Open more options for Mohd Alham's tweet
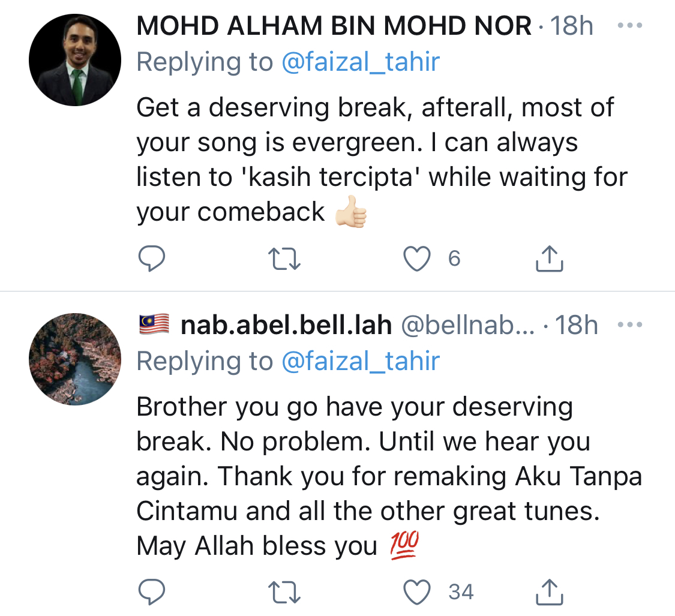Viewport: 675px width, 616px height. pos(629,26)
